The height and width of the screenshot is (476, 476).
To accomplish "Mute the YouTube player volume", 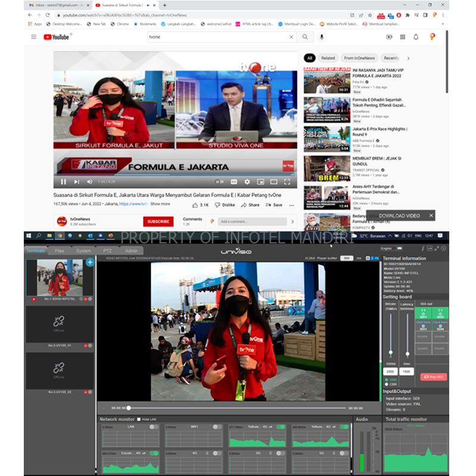I will [x=90, y=181].
